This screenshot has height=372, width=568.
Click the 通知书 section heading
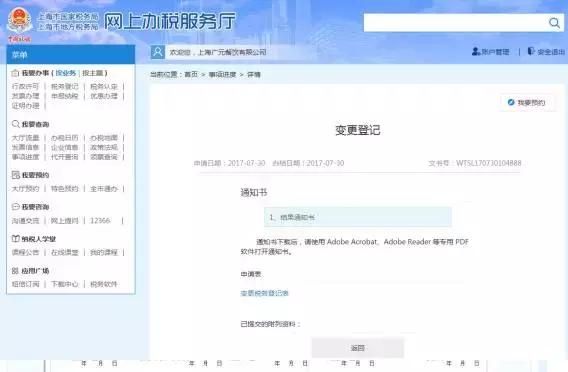pos(254,192)
